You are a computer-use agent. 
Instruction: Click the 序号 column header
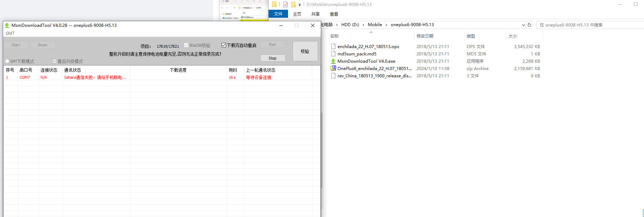[11, 70]
